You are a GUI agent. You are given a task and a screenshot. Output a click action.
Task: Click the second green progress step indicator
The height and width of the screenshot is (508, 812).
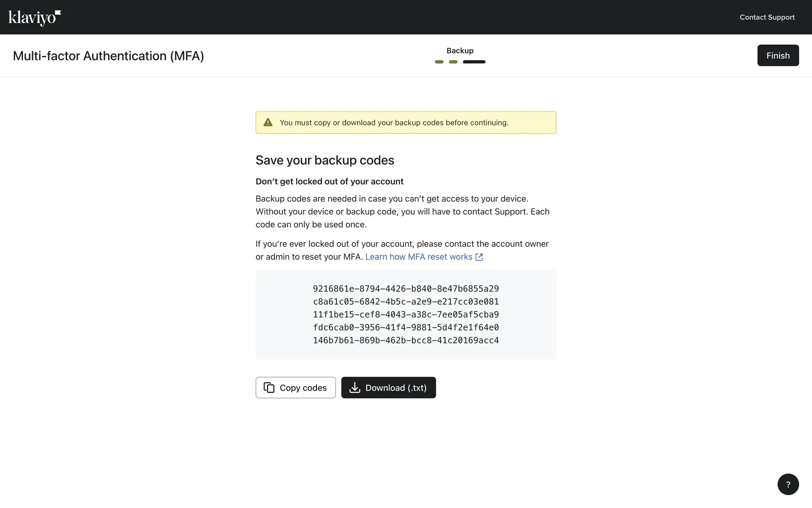453,62
